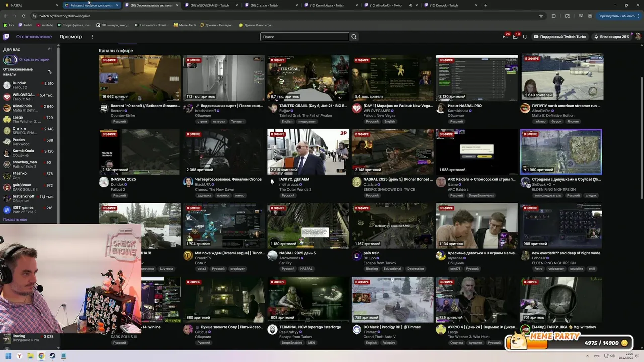The height and width of the screenshot is (362, 644).
Task: Switch to the WELOVEGAMES - Twitch tab
Action: pyautogui.click(x=210, y=5)
